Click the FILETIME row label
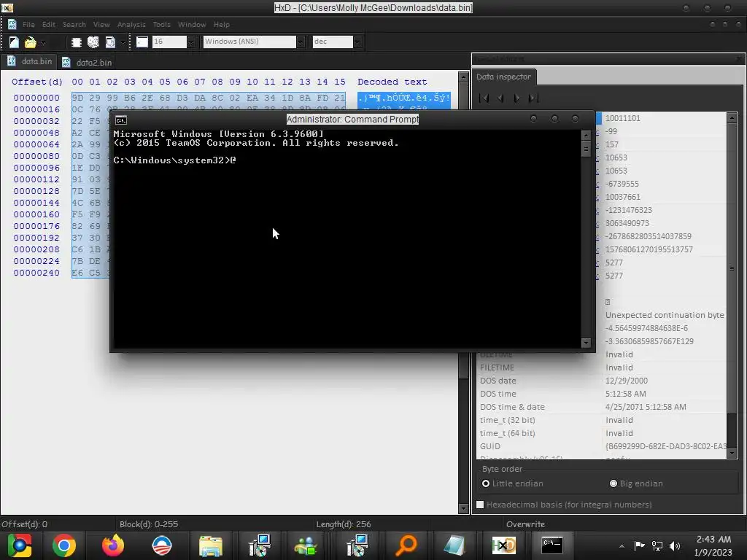 tap(497, 367)
